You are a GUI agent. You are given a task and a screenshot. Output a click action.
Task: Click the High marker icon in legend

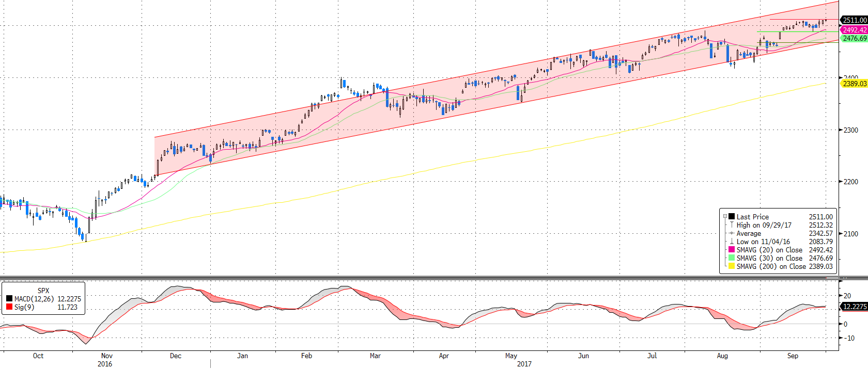[732, 225]
